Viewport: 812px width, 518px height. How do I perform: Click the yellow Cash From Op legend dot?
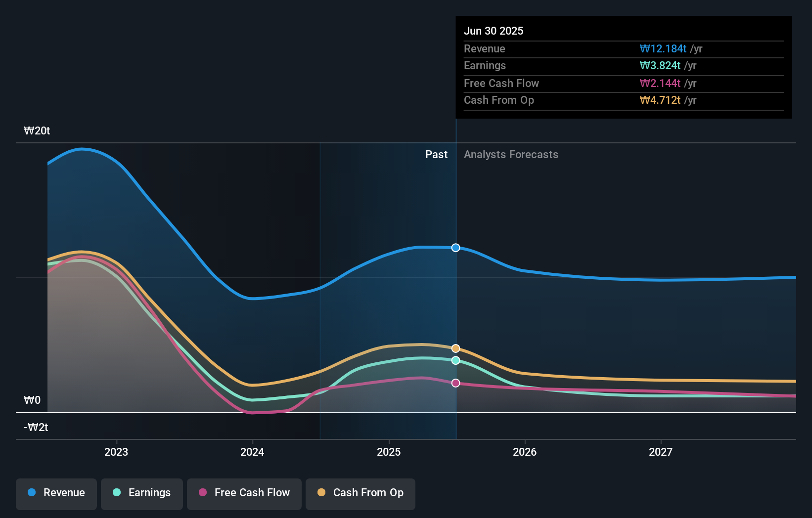tap(321, 493)
